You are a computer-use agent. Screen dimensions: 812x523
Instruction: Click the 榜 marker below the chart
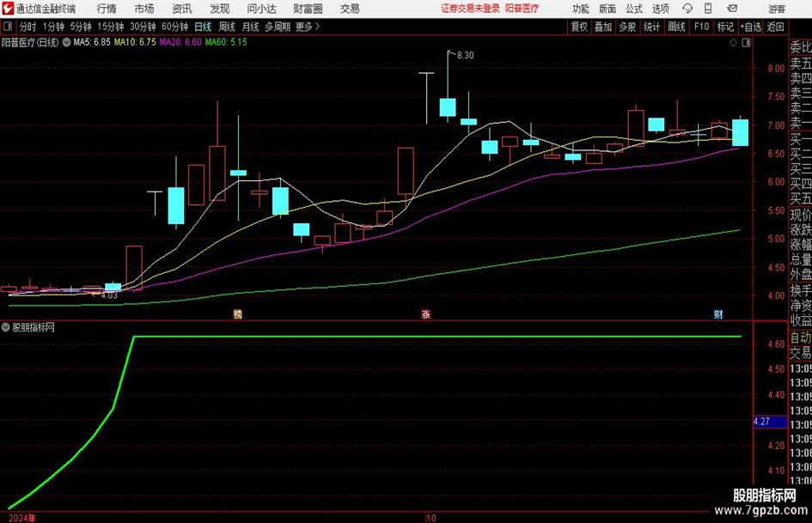pyautogui.click(x=238, y=313)
